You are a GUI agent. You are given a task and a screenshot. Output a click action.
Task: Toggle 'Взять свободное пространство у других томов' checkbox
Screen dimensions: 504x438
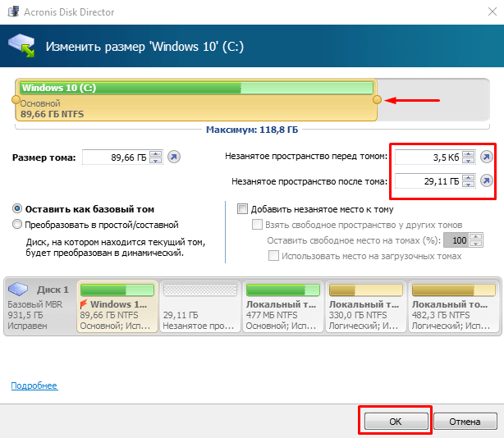257,224
